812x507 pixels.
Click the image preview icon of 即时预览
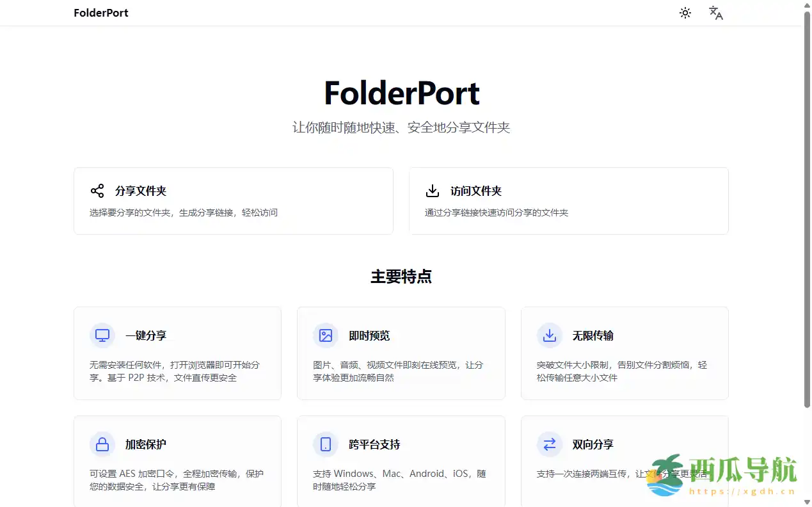click(326, 335)
